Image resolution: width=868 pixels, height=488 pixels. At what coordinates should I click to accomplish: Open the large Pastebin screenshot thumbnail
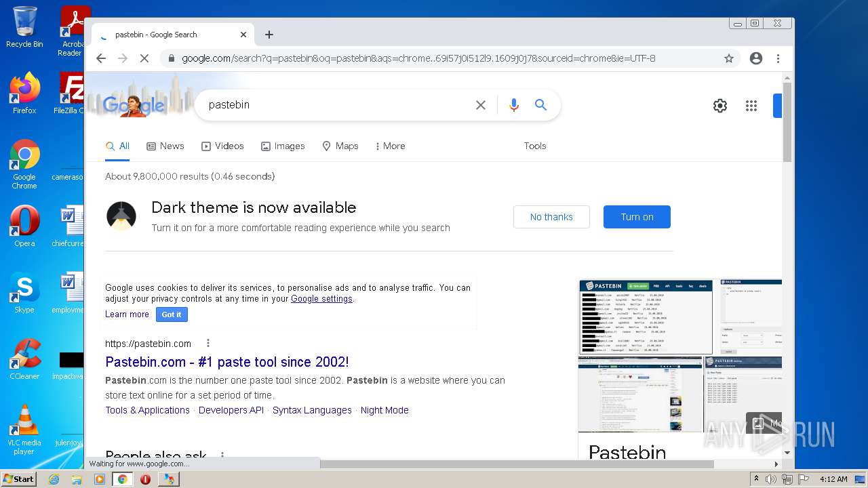pos(646,317)
